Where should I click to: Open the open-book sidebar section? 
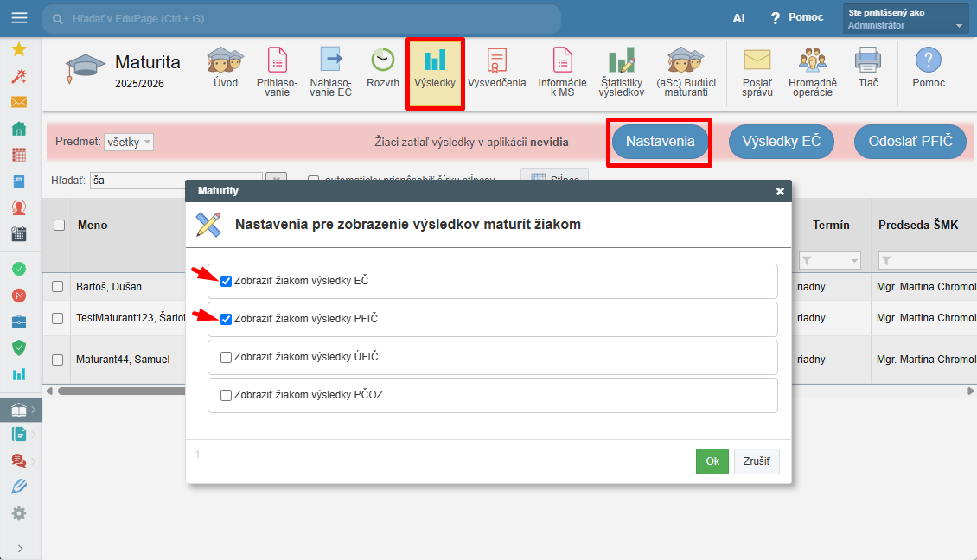(x=19, y=410)
